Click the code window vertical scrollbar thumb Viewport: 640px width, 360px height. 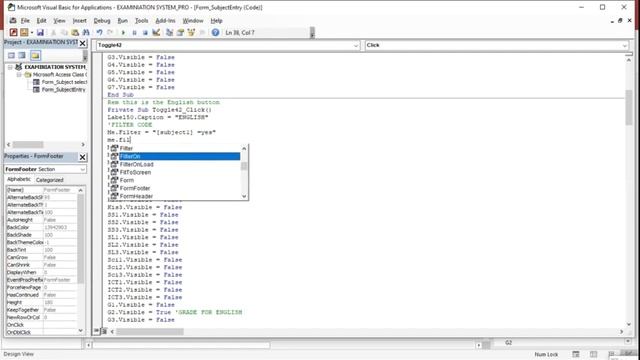click(629, 107)
